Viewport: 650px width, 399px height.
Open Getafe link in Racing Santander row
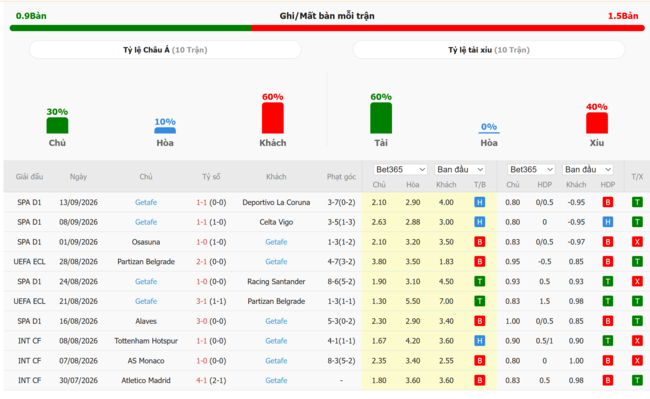pos(146,281)
